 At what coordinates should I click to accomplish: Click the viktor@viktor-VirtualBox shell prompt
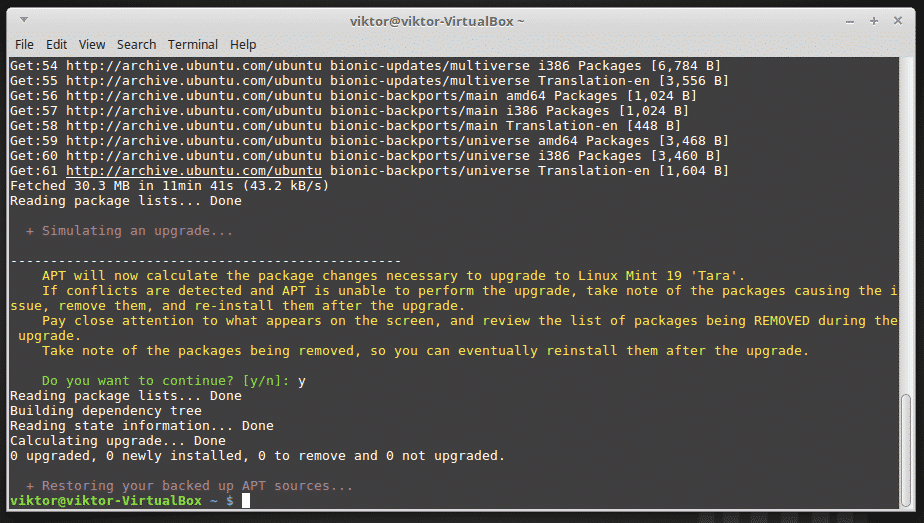(x=121, y=501)
